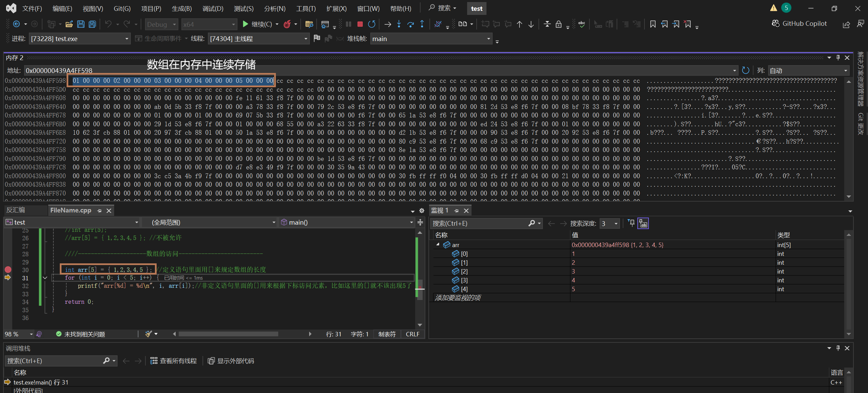This screenshot has width=868, height=393.
Task: Click the Restart debugging icon
Action: tap(372, 24)
